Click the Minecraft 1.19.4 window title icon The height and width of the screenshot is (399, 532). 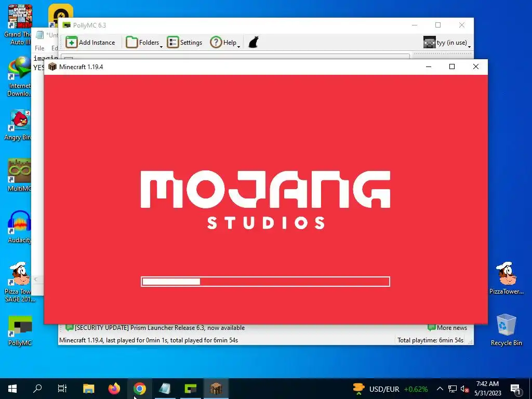click(52, 66)
